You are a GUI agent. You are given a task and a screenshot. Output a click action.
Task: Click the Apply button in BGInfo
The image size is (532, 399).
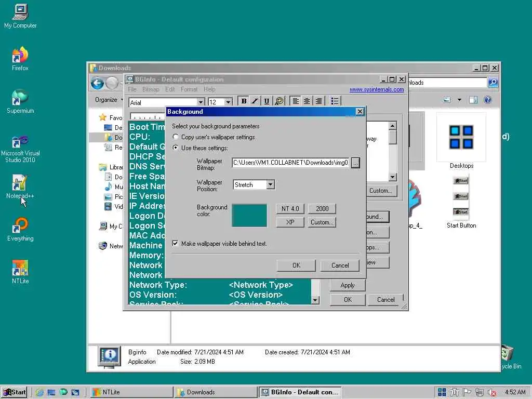tap(348, 285)
